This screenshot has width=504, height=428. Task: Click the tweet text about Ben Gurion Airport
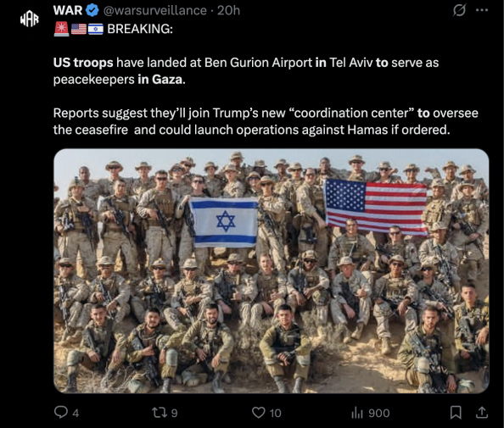(246, 70)
